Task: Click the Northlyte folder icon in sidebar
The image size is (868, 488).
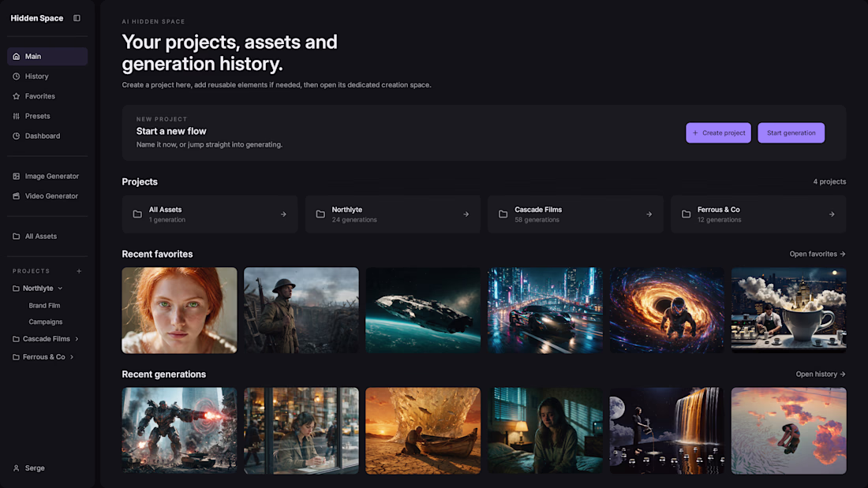Action: click(x=16, y=289)
